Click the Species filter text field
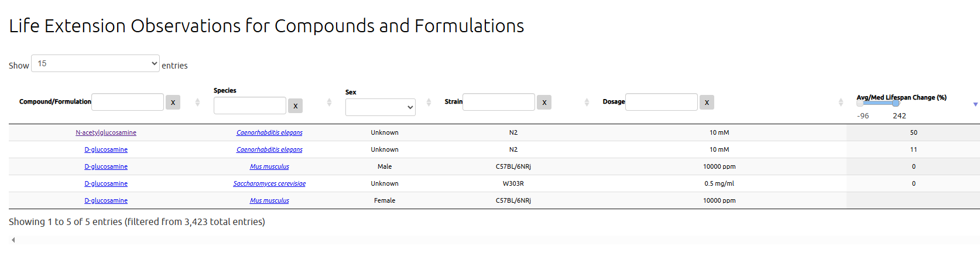The image size is (980, 276). (250, 105)
